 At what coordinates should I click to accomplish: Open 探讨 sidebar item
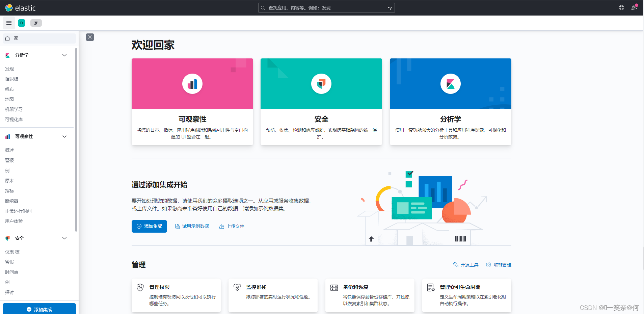point(9,292)
